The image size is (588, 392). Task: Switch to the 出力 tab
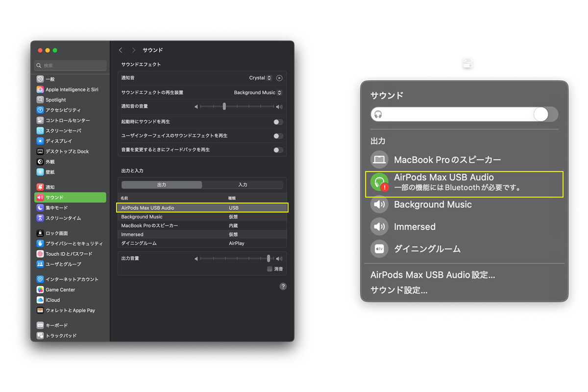click(162, 185)
